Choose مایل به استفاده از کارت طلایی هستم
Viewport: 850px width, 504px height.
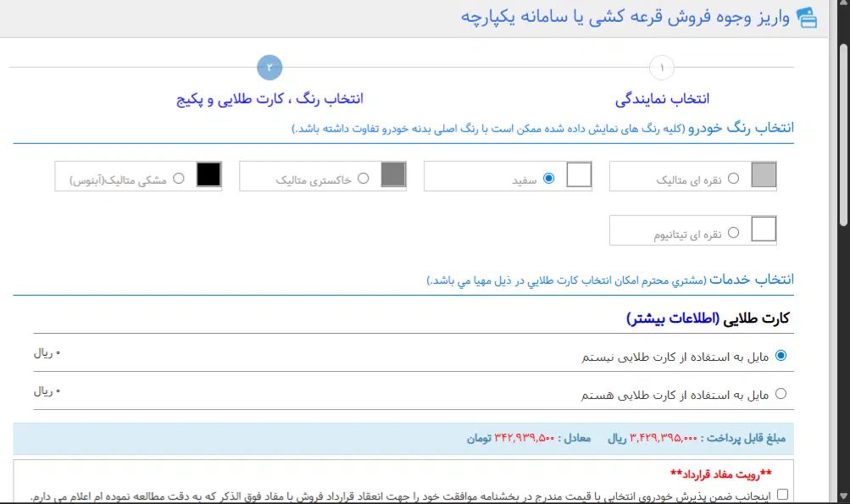[x=781, y=394]
